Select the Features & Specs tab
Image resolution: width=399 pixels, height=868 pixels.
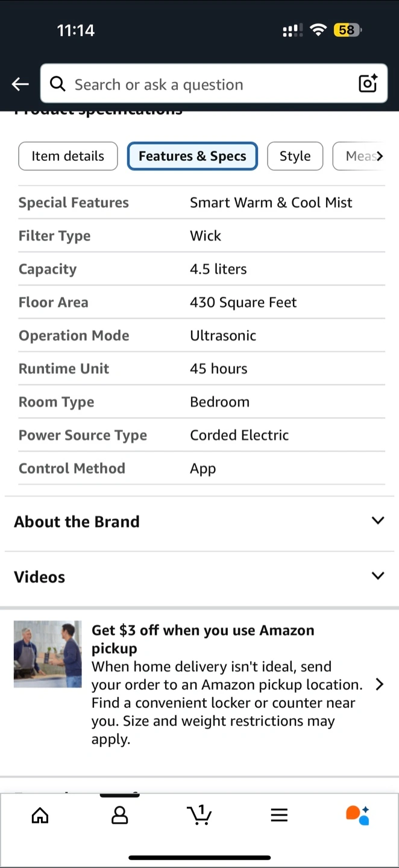pos(192,156)
